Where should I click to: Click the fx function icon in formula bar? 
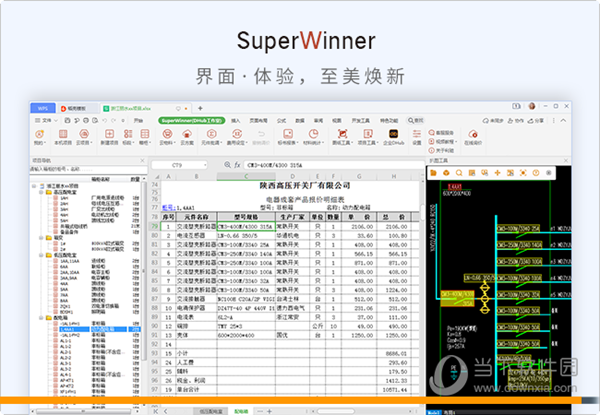pyautogui.click(x=236, y=164)
